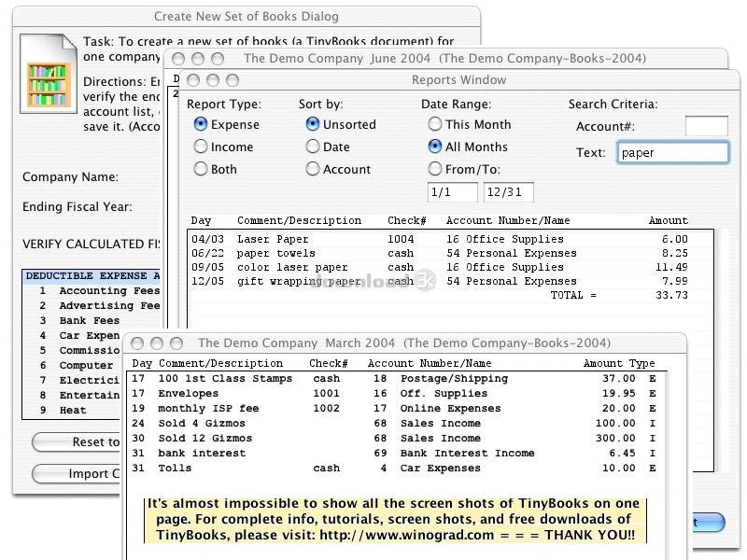Sort the report by Date
This screenshot has height=560, width=747.
[313, 147]
